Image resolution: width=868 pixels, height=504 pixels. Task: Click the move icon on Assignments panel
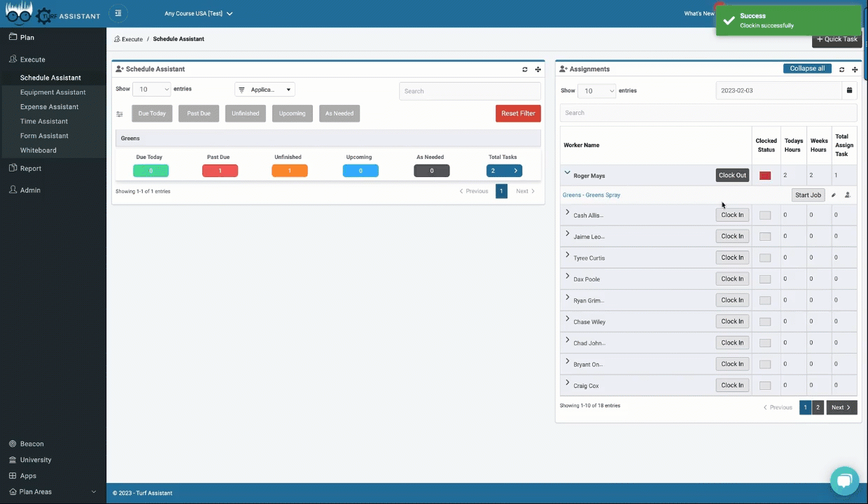tap(855, 69)
